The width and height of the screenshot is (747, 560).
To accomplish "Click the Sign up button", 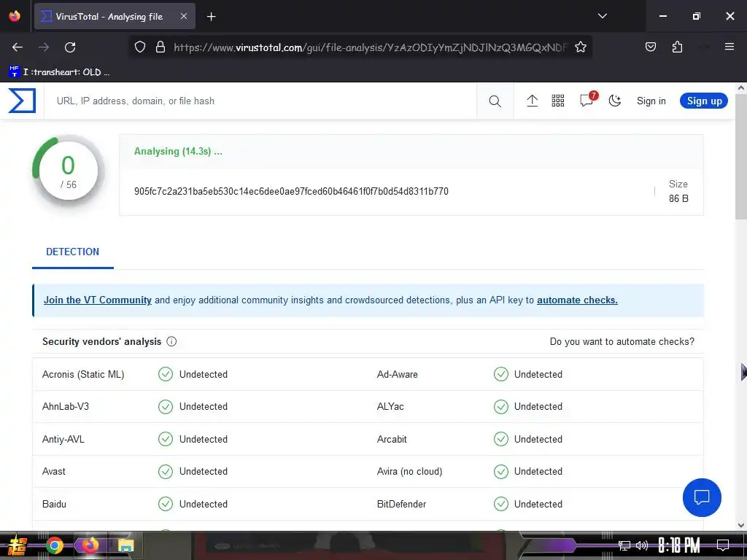I will [704, 101].
